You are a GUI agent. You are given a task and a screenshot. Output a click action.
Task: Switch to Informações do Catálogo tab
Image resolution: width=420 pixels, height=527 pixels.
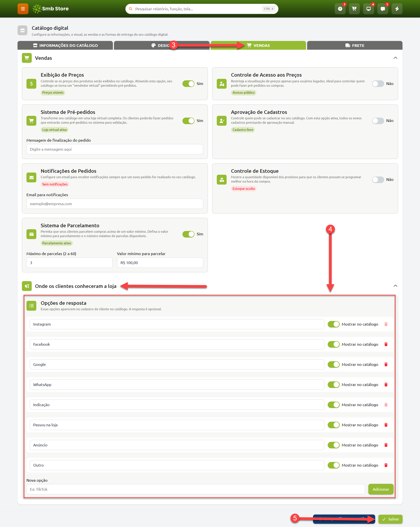(65, 46)
